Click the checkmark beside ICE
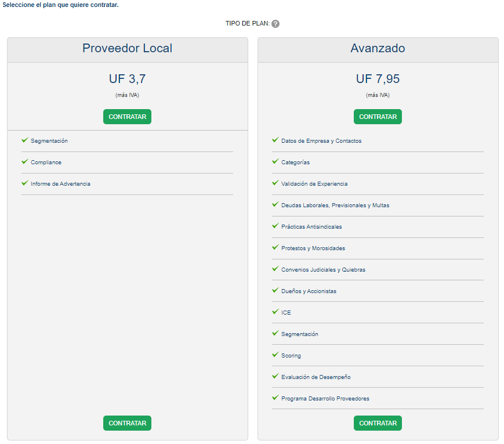 click(x=275, y=312)
